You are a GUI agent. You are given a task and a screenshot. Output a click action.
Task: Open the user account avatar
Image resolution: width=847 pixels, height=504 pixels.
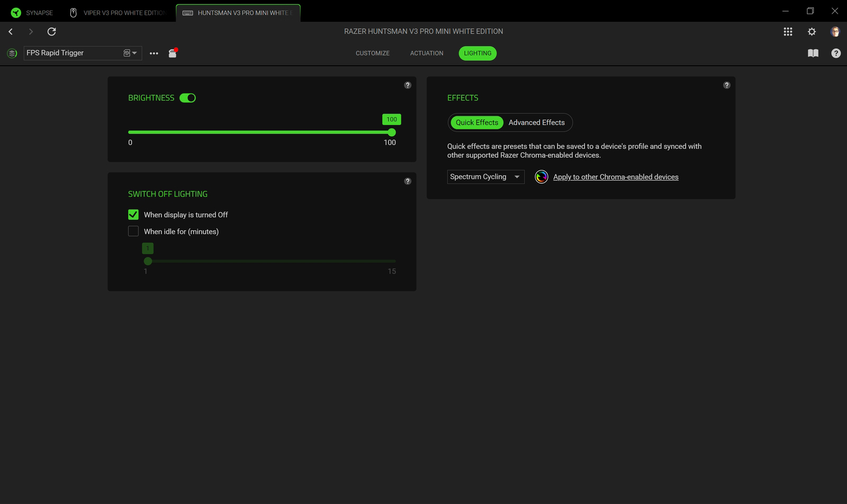pos(835,32)
